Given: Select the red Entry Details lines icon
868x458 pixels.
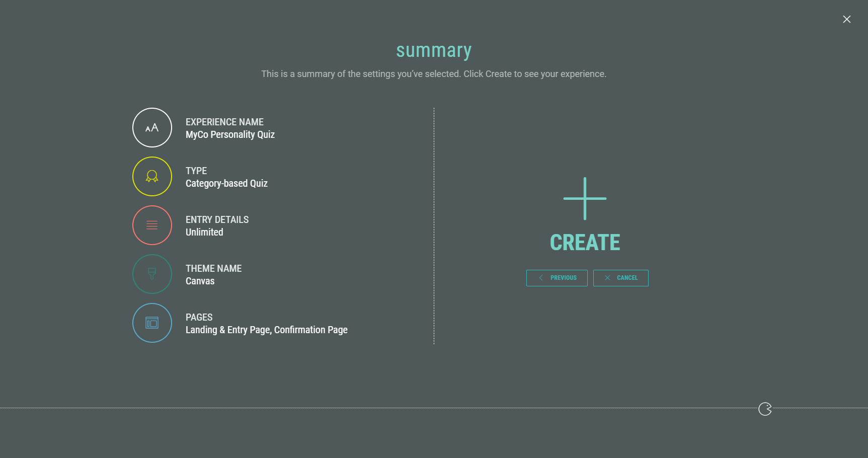Looking at the screenshot, I should click(x=152, y=225).
